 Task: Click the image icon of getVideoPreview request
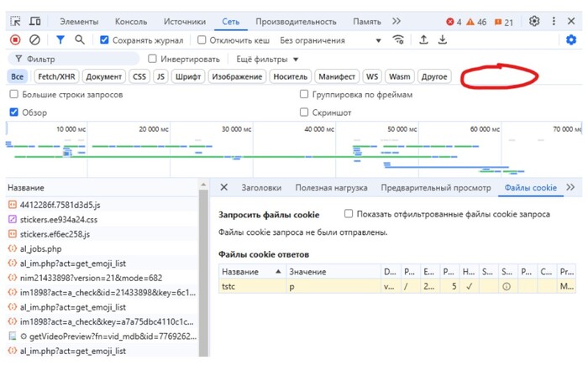13,336
